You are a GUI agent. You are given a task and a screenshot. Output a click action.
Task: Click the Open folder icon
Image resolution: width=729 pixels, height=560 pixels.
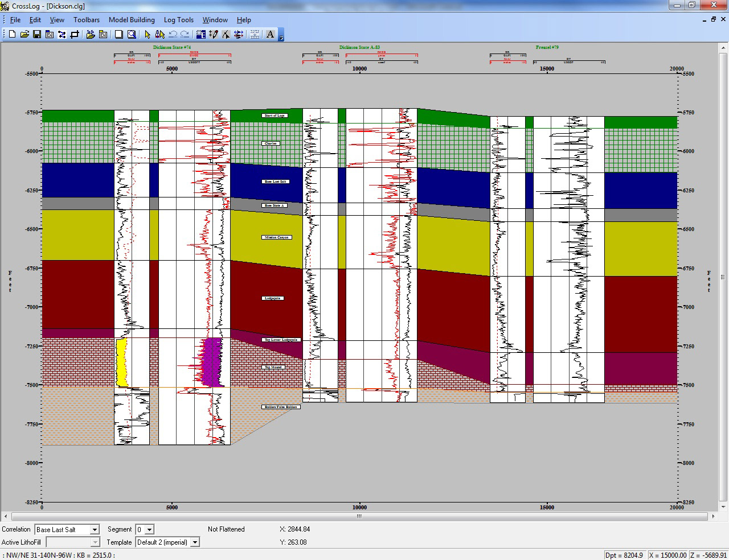[x=24, y=34]
